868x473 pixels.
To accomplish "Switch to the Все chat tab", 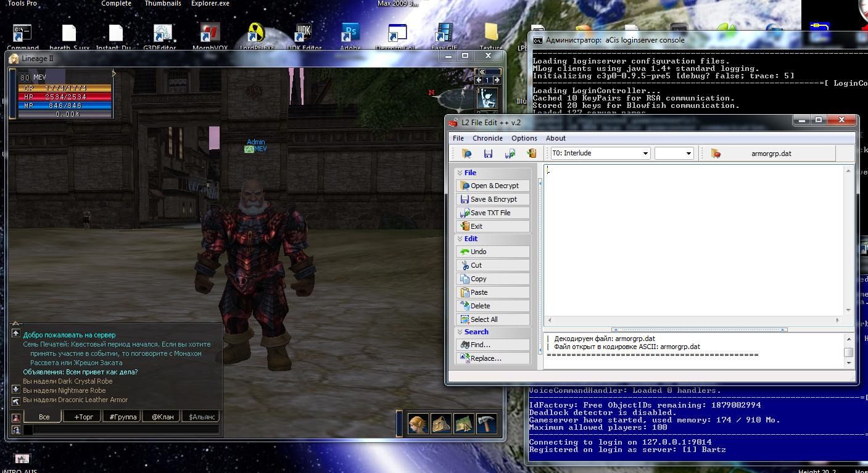I will click(44, 417).
